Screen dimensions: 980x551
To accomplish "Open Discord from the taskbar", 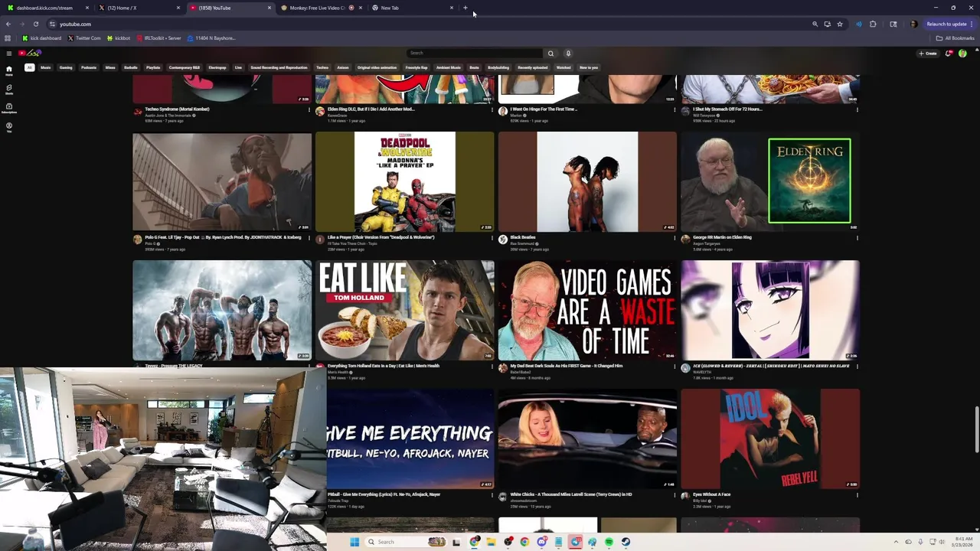I will (x=541, y=542).
